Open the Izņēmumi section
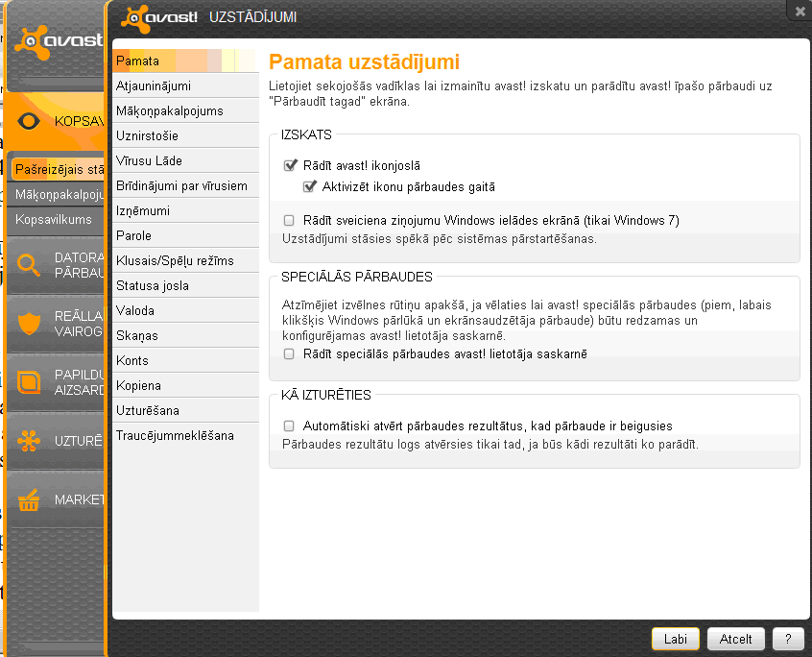 click(185, 211)
